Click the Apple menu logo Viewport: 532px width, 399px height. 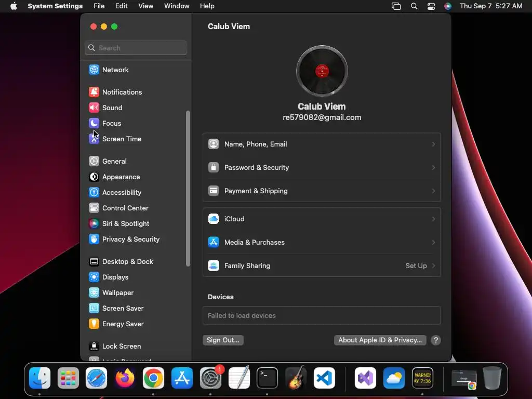[14, 6]
